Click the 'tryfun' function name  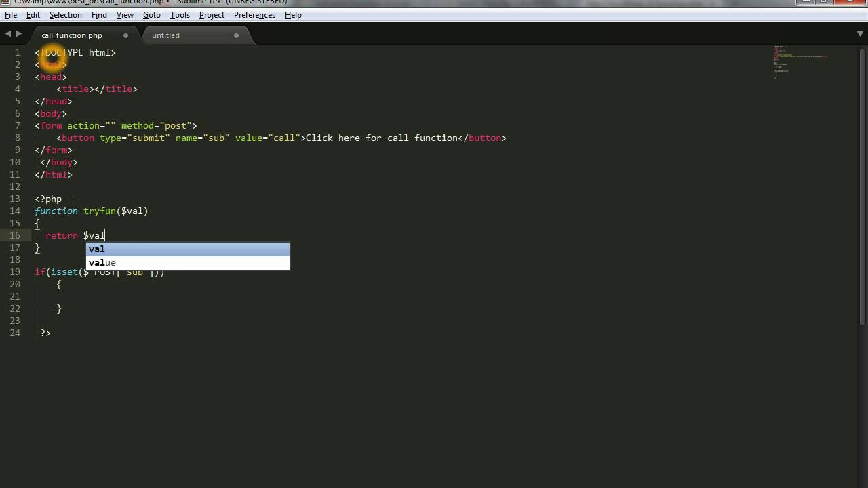coord(100,211)
